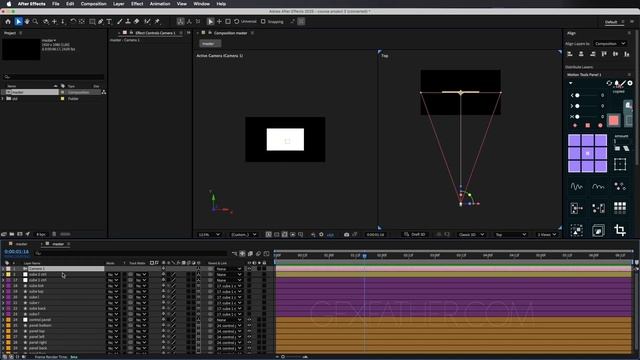Open the 2 Views layout dropdown
This screenshot has width=640, height=360.
[547, 234]
